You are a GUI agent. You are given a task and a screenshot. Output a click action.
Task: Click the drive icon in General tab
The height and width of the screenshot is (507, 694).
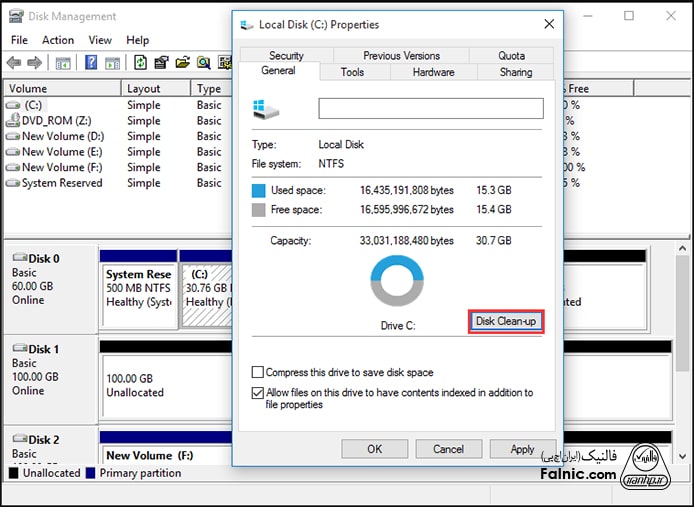pos(267,108)
